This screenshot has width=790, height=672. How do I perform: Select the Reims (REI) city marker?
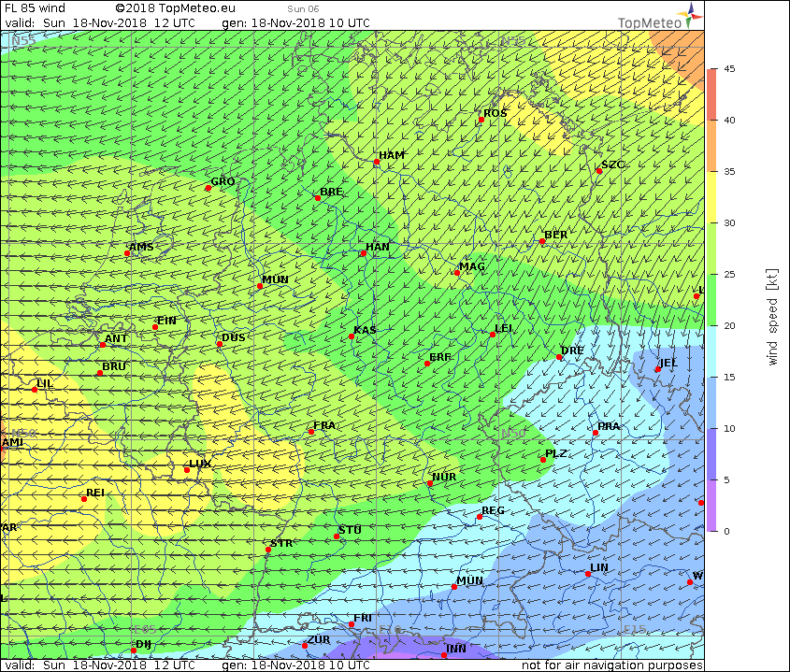click(x=84, y=498)
